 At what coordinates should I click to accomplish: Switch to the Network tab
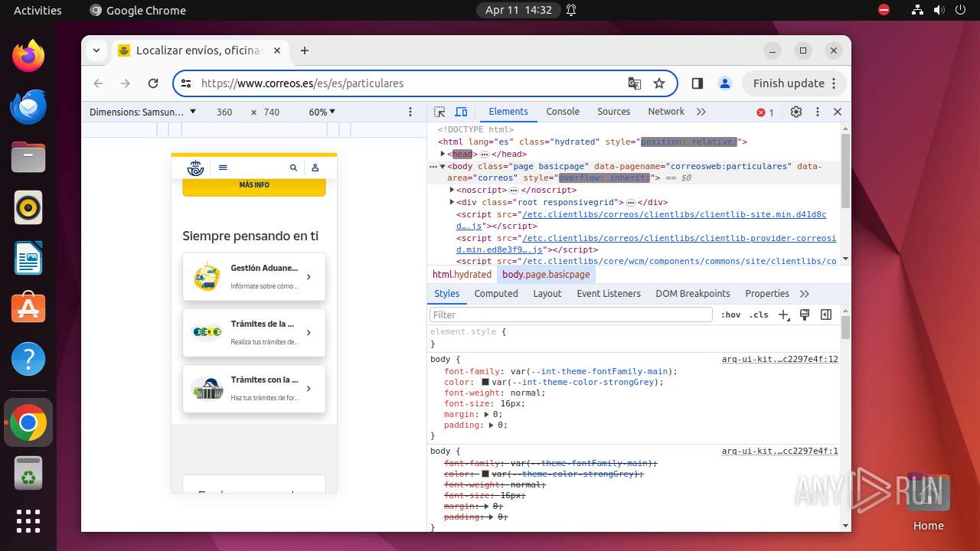click(666, 112)
